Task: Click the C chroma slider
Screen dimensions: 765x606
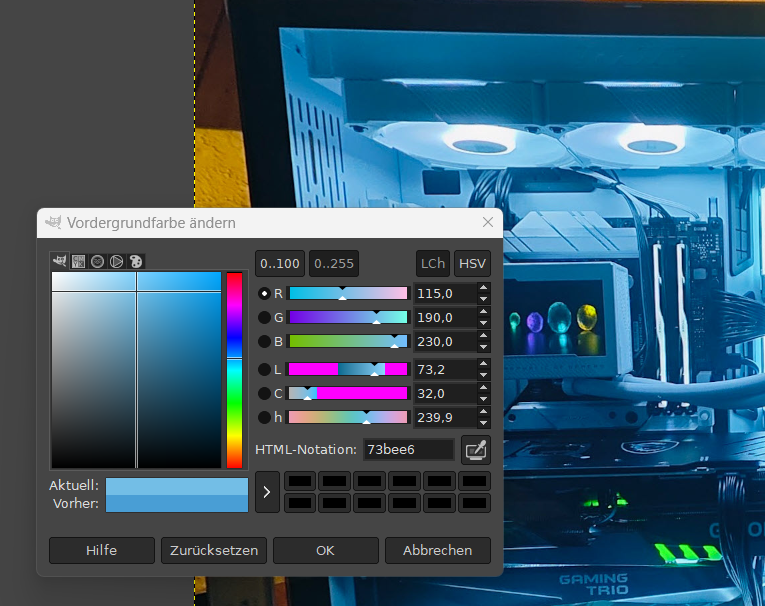Action: (x=348, y=394)
